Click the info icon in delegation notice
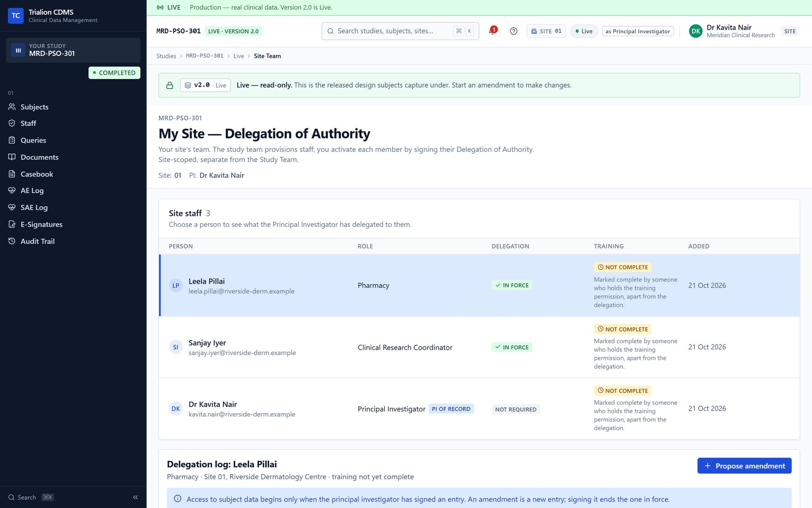The width and height of the screenshot is (812, 508). [x=178, y=499]
